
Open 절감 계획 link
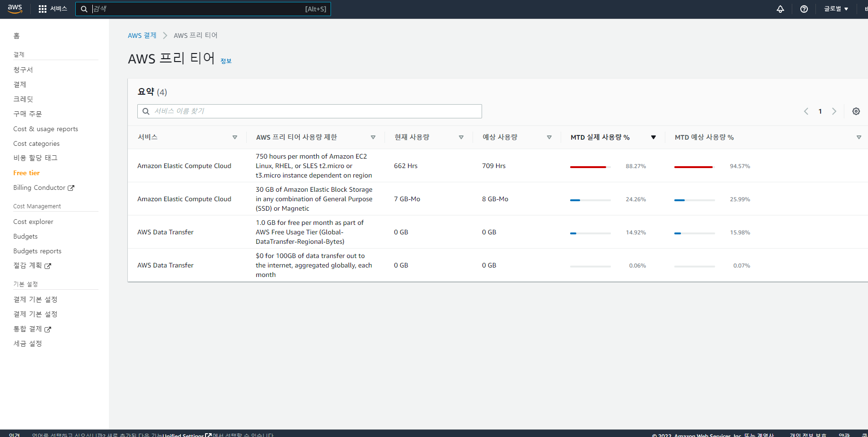click(x=27, y=266)
